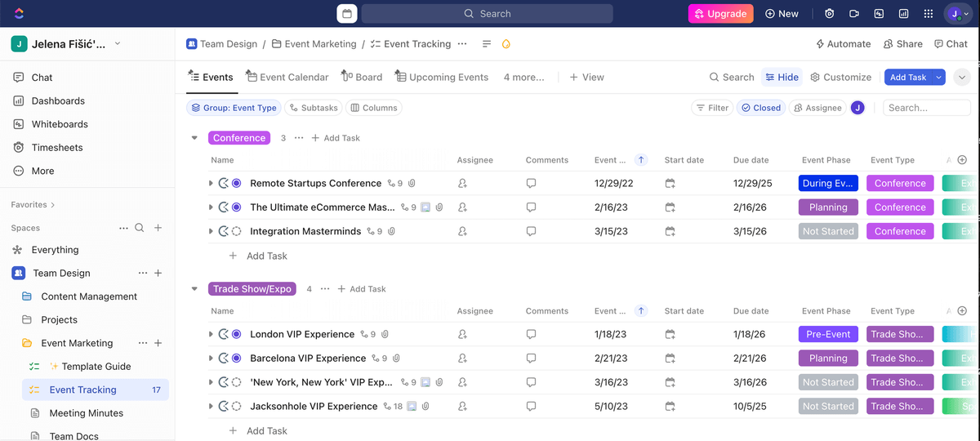Screen dimensions: 980x441
Task: Switch to the Board view tab
Action: [x=362, y=77]
